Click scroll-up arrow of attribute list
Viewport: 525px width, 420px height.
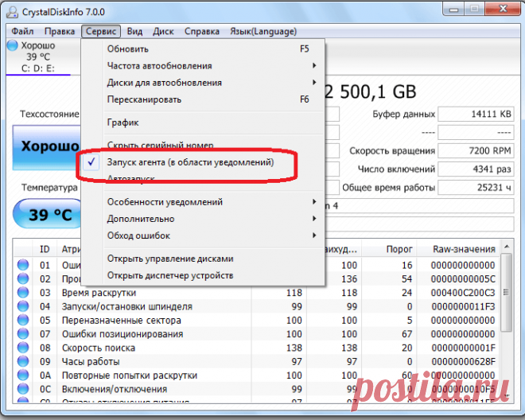tap(507, 247)
